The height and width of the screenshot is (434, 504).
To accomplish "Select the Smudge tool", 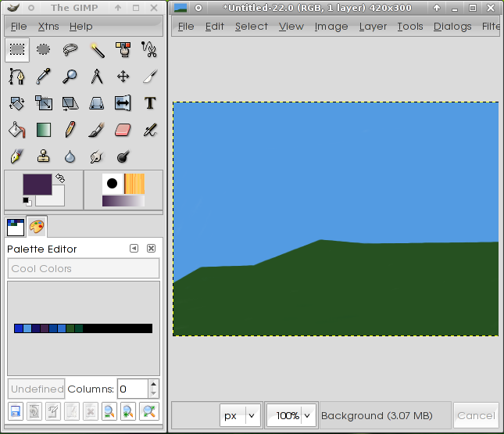I will click(x=97, y=156).
